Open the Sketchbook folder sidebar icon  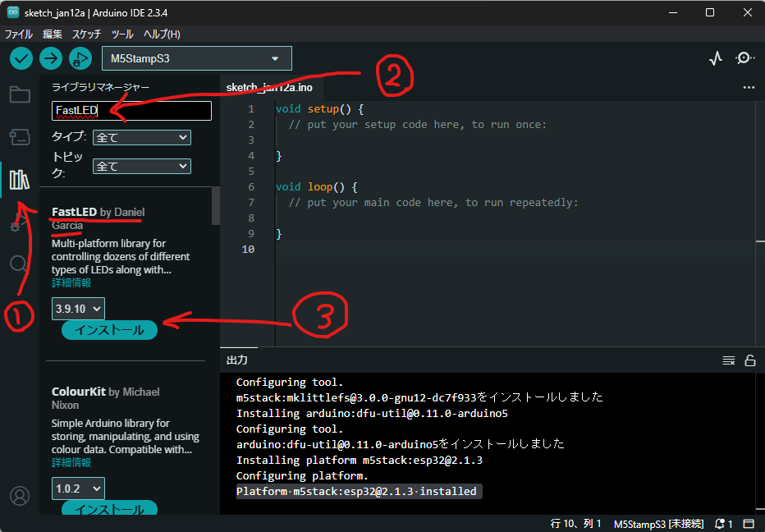click(20, 94)
